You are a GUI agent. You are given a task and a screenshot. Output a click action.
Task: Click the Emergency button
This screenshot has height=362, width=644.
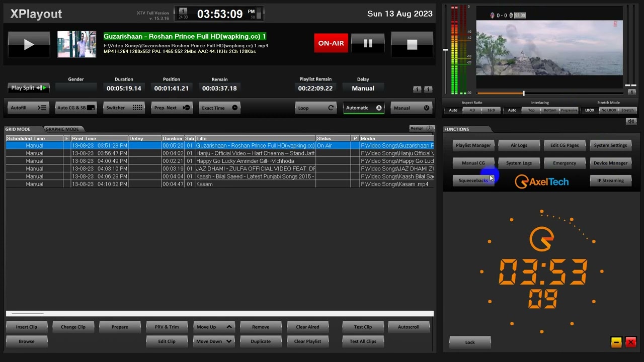click(x=565, y=163)
